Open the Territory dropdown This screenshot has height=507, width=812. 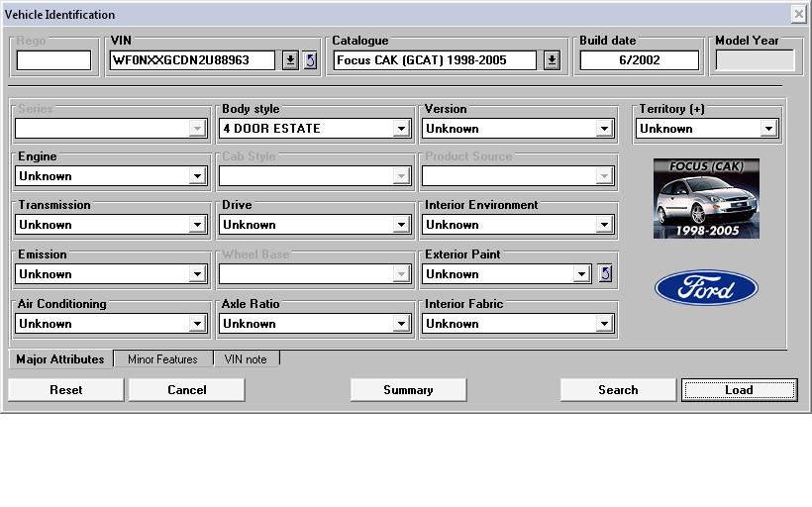tap(768, 129)
